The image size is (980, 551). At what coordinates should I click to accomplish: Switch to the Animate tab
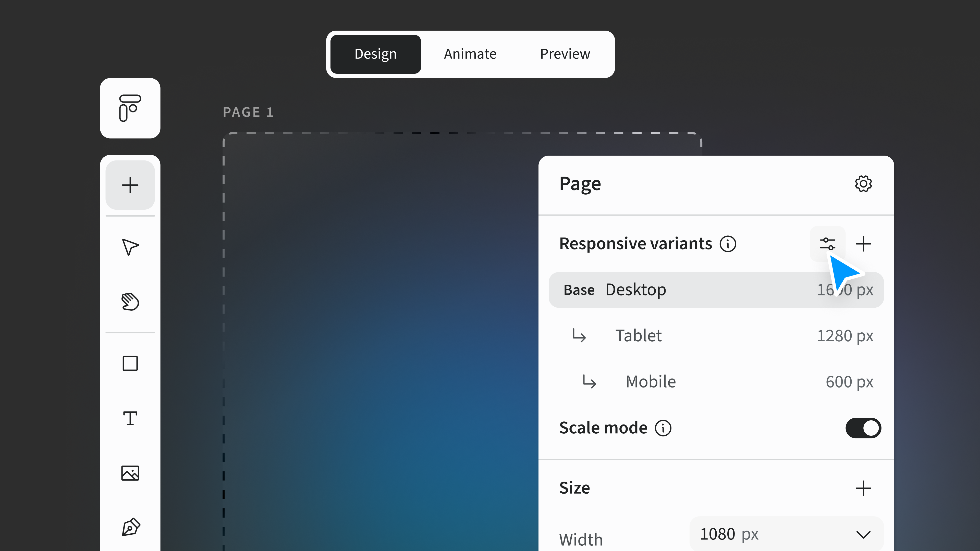coord(470,54)
